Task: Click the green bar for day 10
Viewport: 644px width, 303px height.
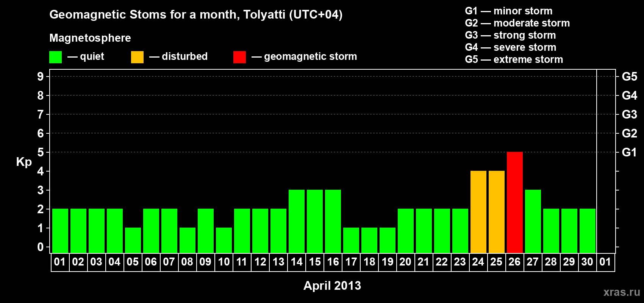Action: click(x=224, y=240)
